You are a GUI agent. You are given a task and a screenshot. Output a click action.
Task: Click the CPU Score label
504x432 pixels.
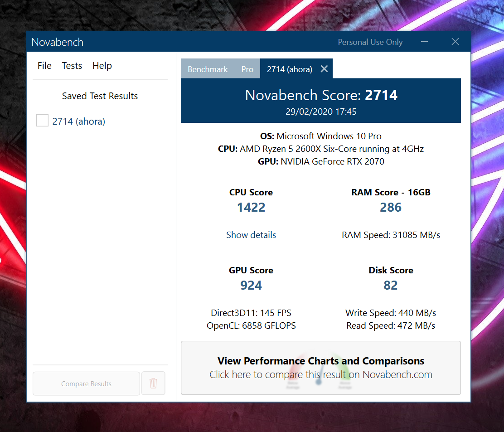pos(251,192)
